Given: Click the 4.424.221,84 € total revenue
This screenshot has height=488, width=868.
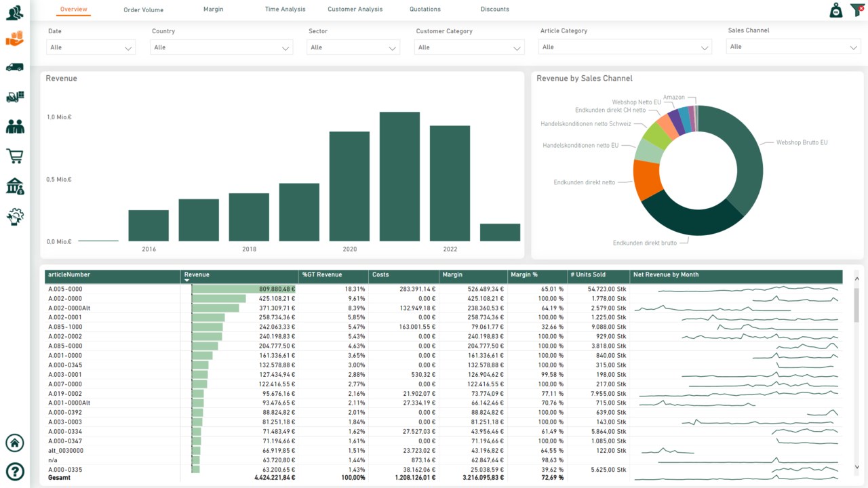Looking at the screenshot, I should point(274,478).
